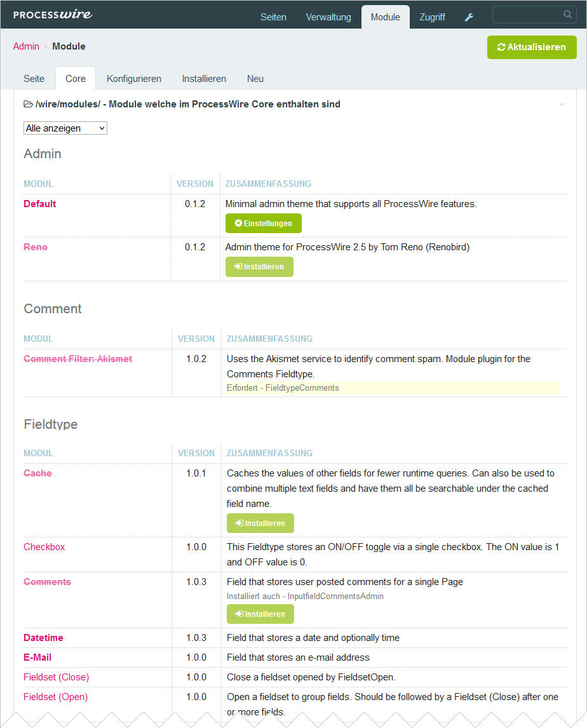Click the Admin breadcrumb link
587x728 pixels.
point(26,46)
